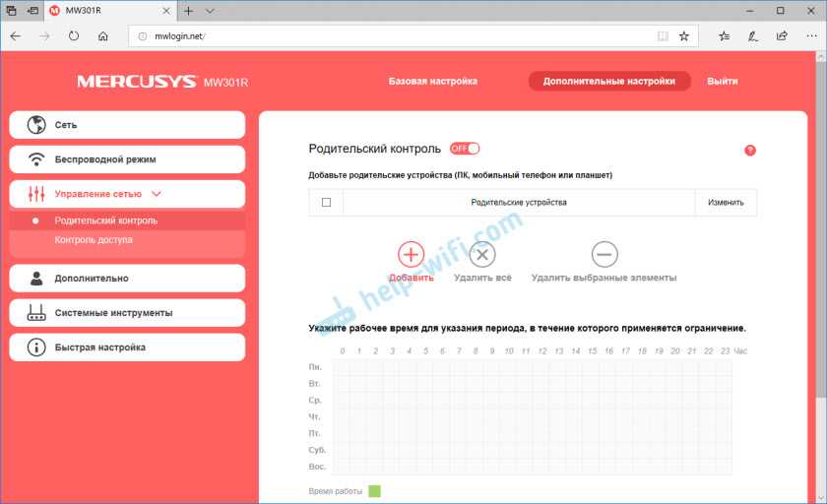The height and width of the screenshot is (504, 827).
Task: Go to the browser home page icon
Action: coord(103,36)
